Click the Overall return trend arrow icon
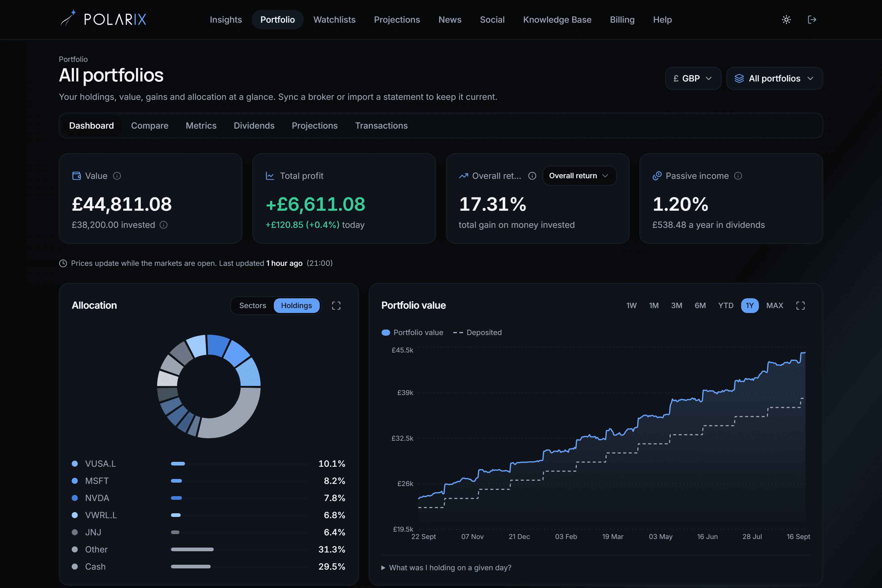 tap(463, 176)
